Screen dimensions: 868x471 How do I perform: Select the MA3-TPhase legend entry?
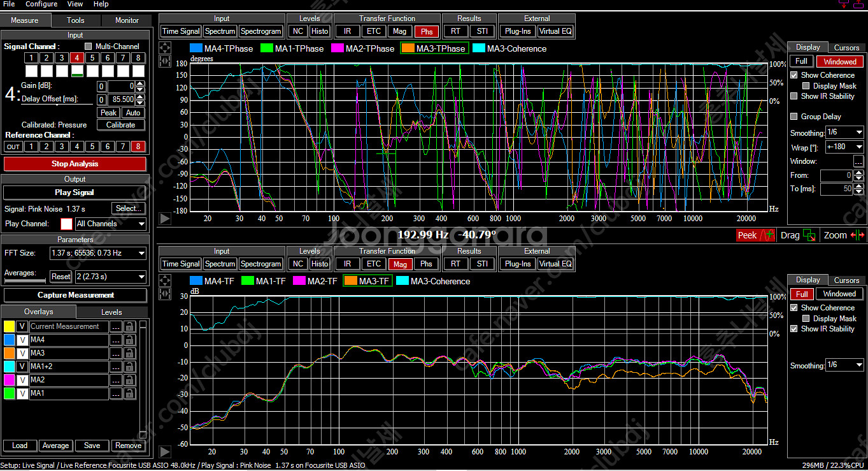click(434, 48)
